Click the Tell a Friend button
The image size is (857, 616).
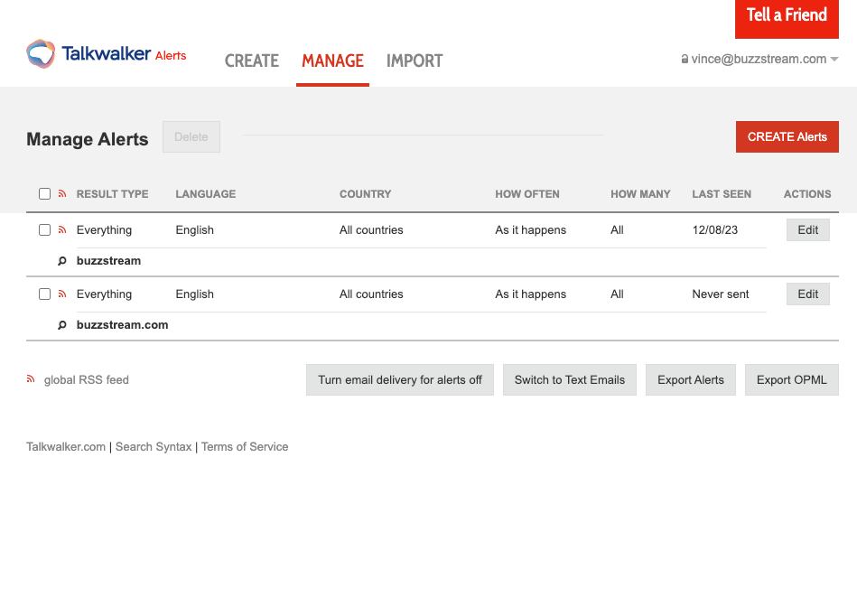click(x=787, y=19)
